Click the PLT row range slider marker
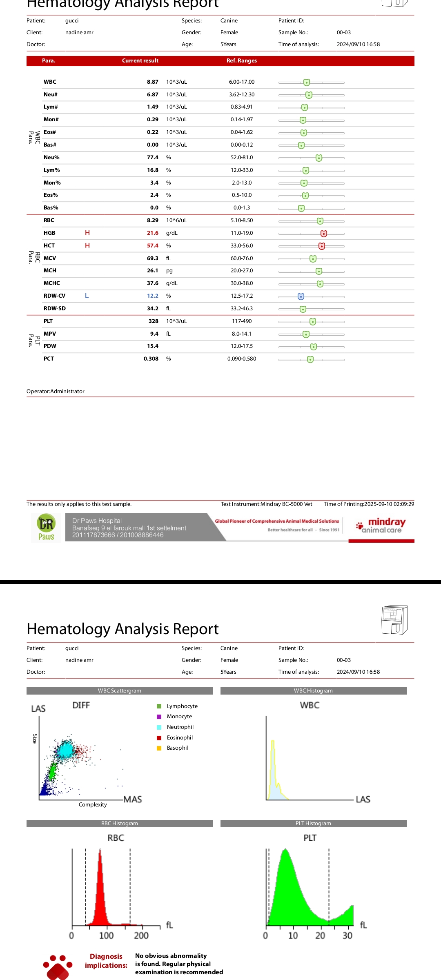The width and height of the screenshot is (441, 980). click(313, 322)
